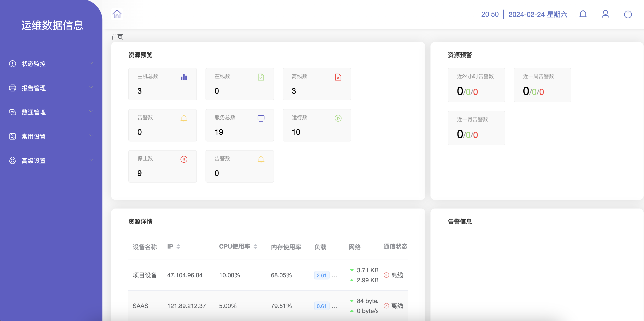Click the 状态监控 exclamation icon
The width and height of the screenshot is (644, 321).
pos(13,64)
